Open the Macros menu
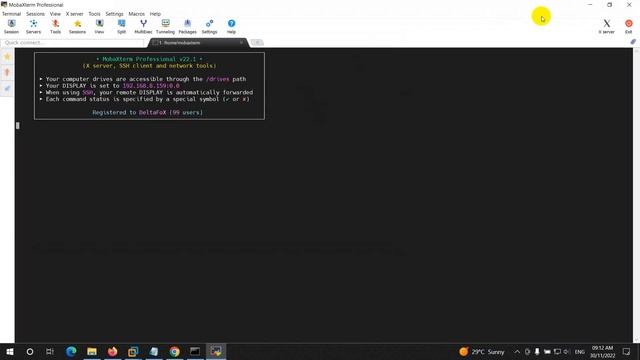640x360 pixels. click(x=136, y=14)
